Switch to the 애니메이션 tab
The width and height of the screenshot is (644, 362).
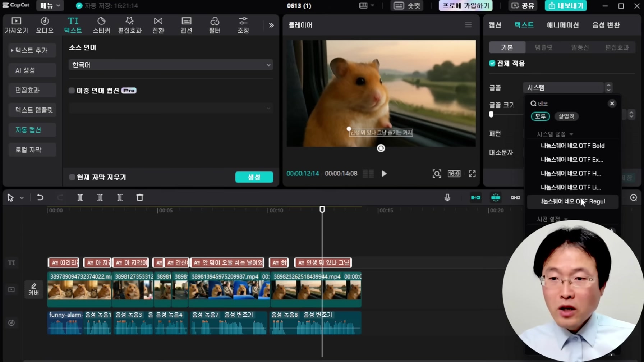pyautogui.click(x=563, y=25)
